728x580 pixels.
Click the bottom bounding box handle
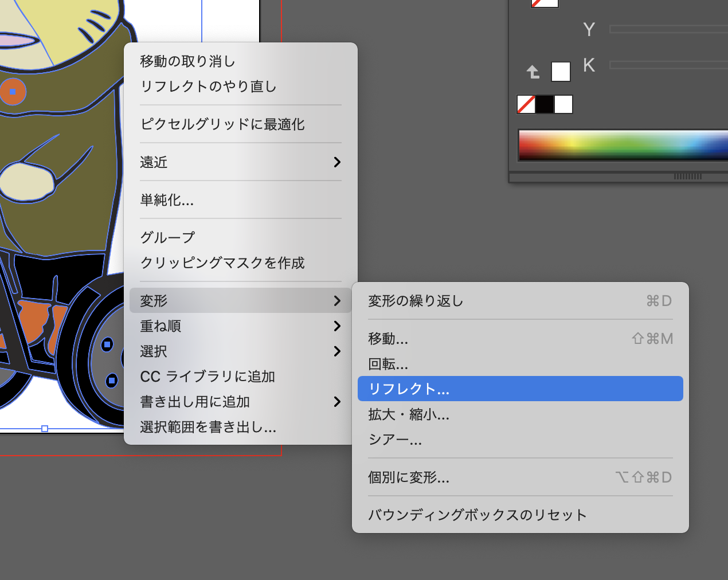(x=45, y=429)
